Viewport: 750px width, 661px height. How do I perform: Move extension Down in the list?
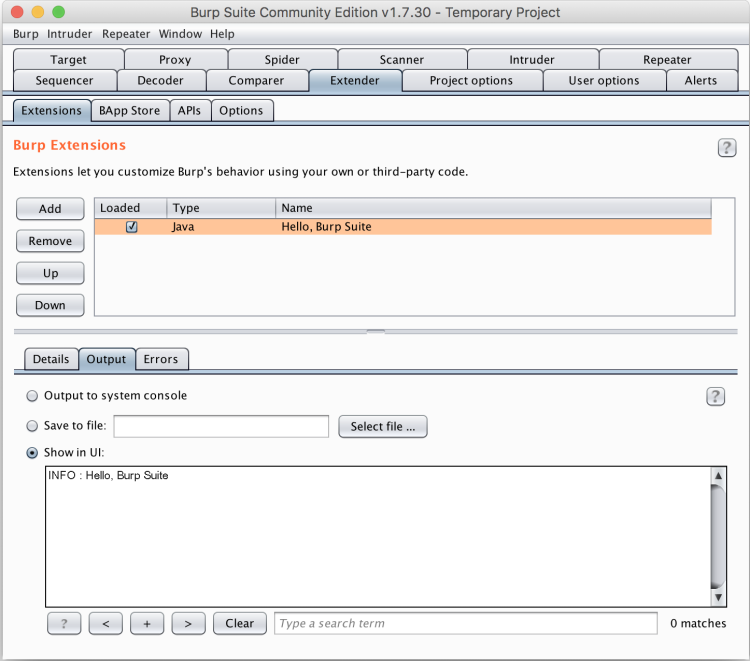click(x=50, y=305)
